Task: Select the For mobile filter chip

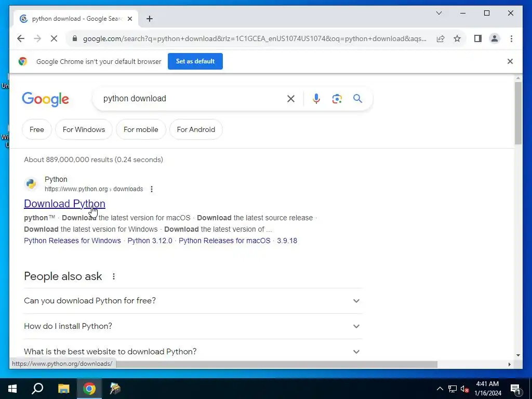Action: pyautogui.click(x=141, y=129)
